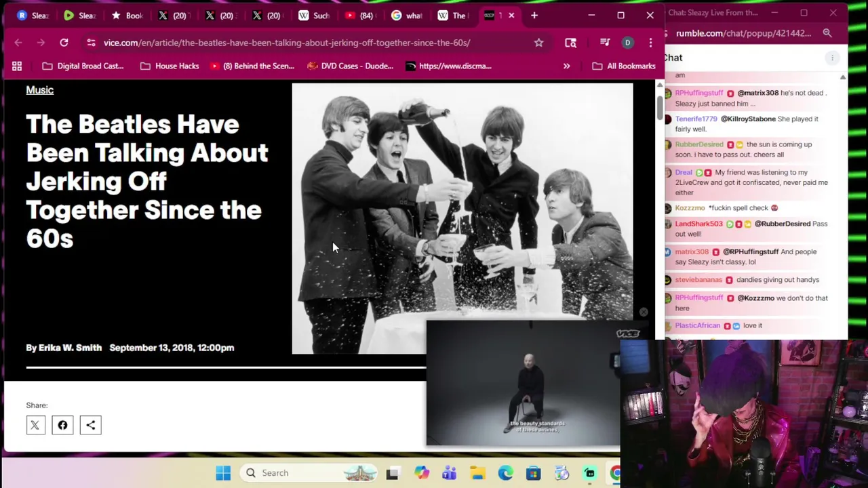Search icon in Rumble chat popup window

point(827,33)
